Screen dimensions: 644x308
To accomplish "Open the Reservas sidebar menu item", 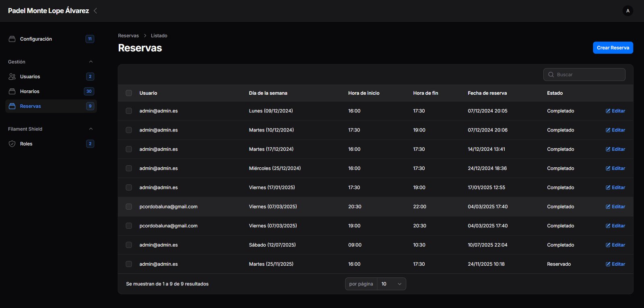I will tap(31, 106).
